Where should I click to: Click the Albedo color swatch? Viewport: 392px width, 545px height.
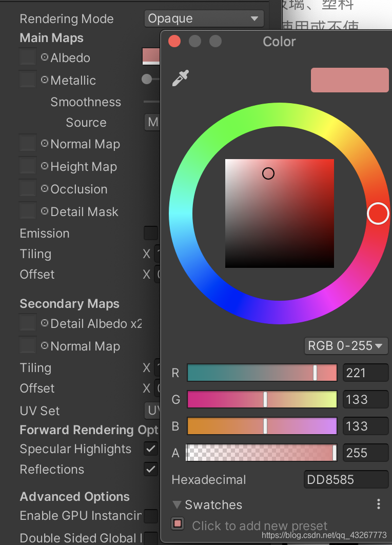pyautogui.click(x=151, y=56)
